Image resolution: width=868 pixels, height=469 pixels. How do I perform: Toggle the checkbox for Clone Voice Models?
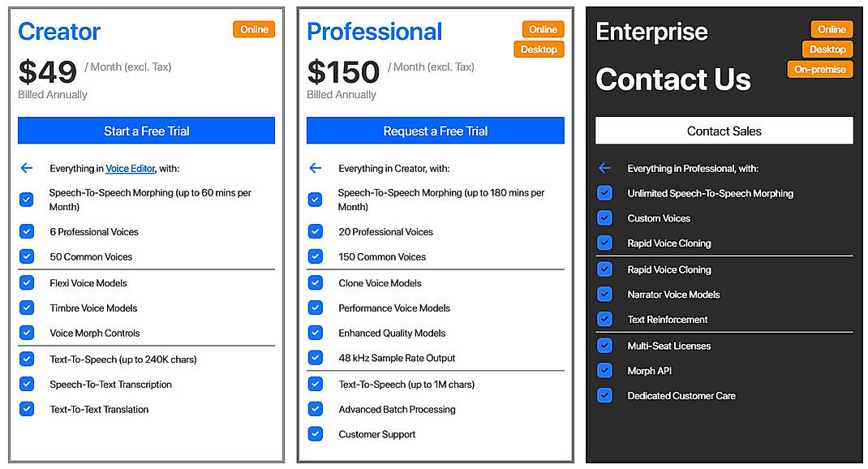coord(316,282)
